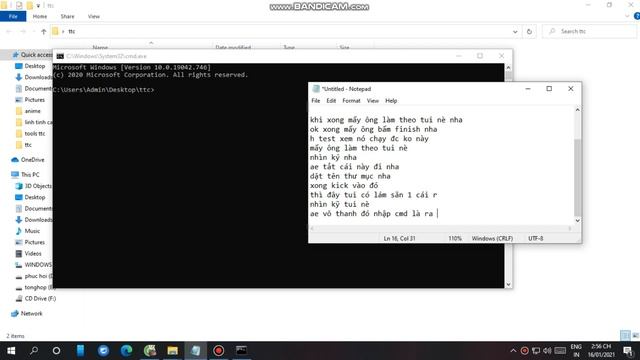Image resolution: width=640 pixels, height=360 pixels.
Task: Open Notepad Edit menu
Action: point(331,100)
